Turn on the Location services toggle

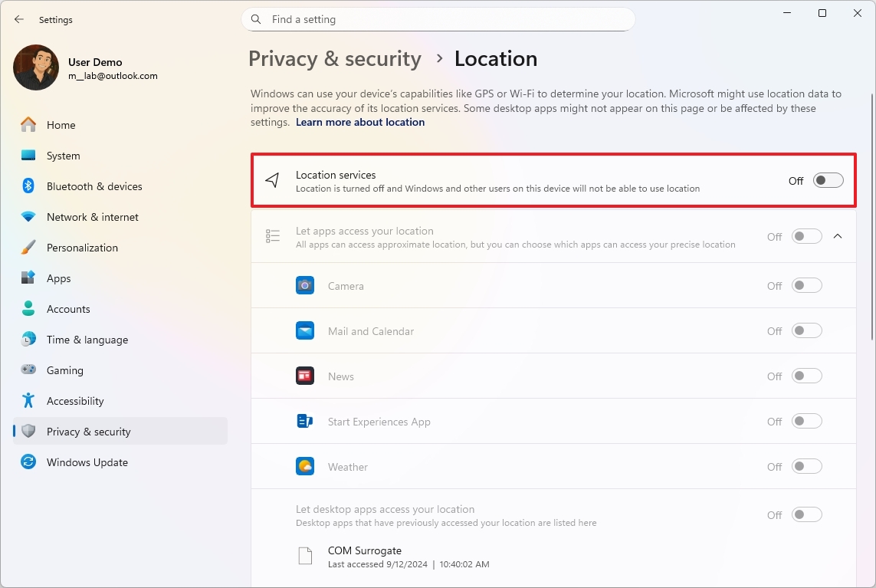[x=828, y=180]
